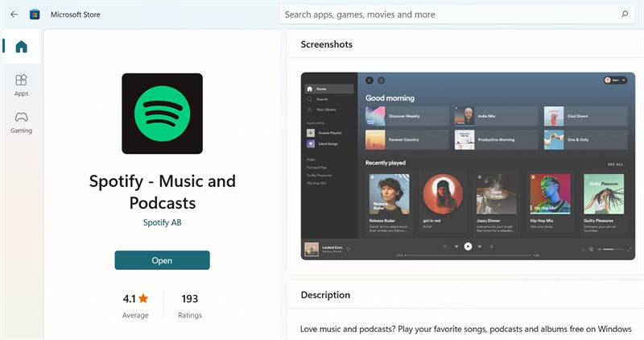Click the play button in the screenshot player
The width and height of the screenshot is (644, 340).
point(468,247)
